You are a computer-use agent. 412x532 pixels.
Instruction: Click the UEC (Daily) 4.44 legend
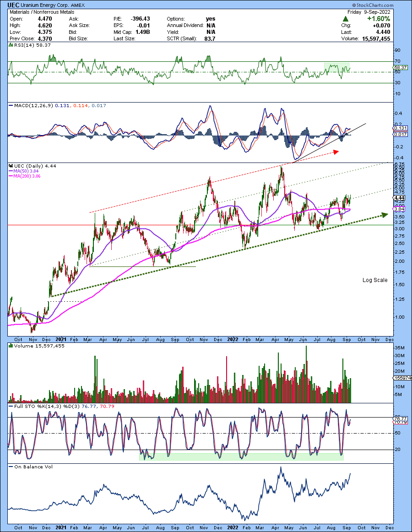coord(33,166)
